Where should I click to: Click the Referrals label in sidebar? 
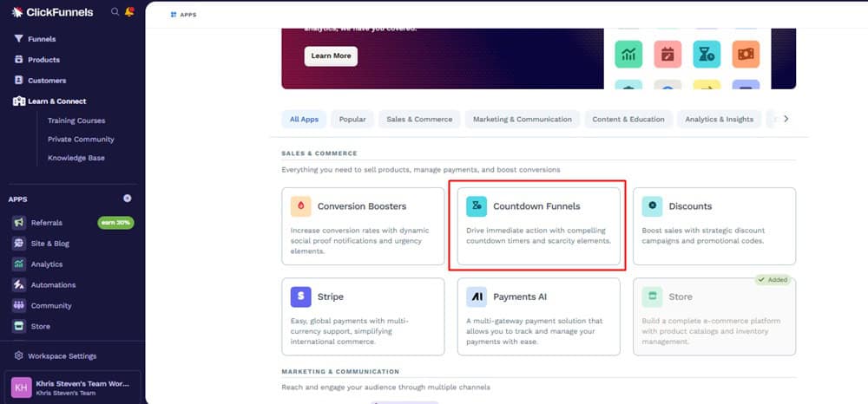47,223
